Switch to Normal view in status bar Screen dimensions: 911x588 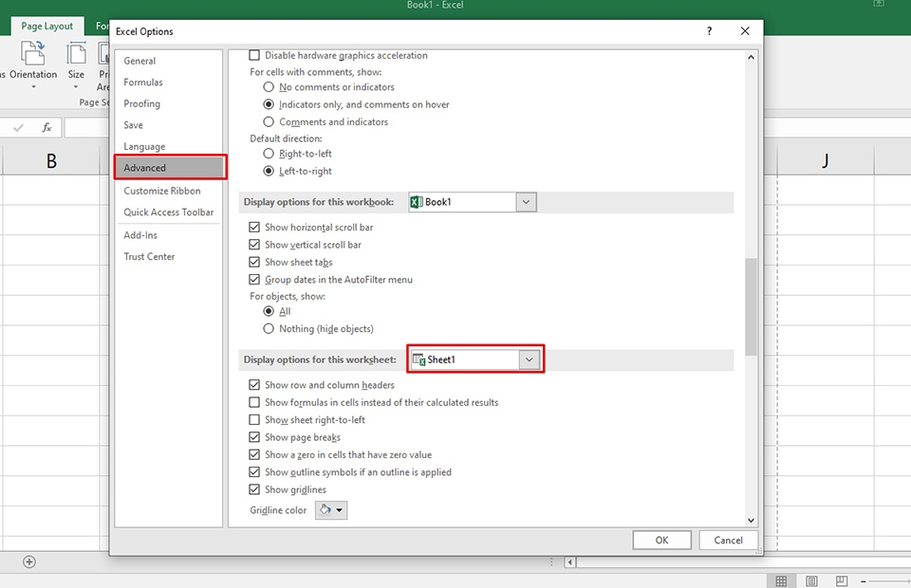[781, 581]
